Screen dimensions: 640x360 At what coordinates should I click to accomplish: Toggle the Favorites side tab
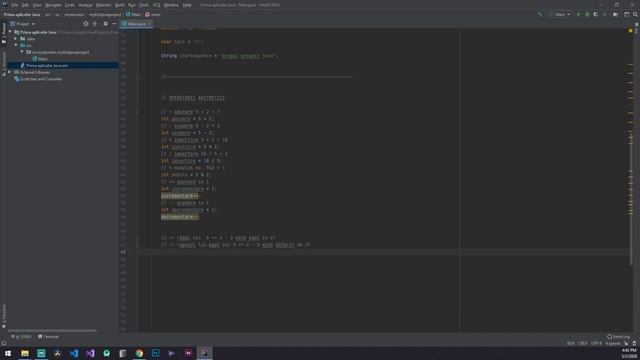click(x=4, y=316)
